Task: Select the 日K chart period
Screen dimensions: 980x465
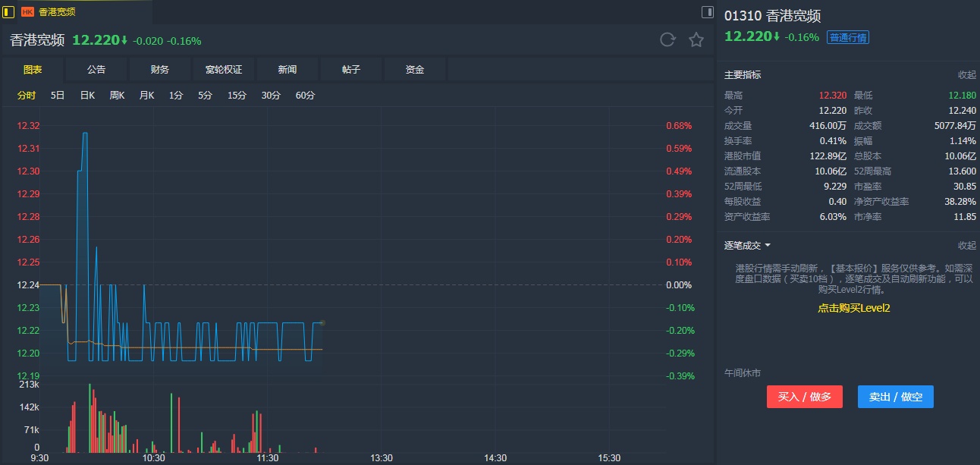Action: click(87, 96)
